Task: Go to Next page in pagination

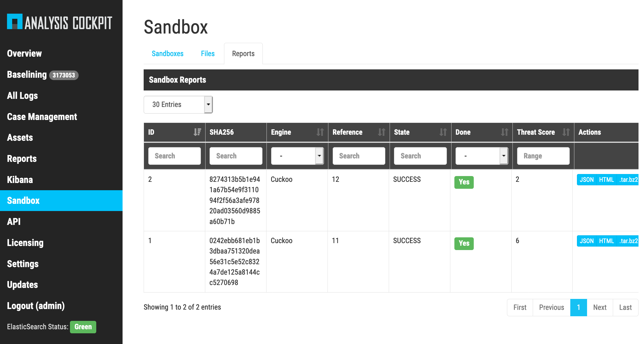Action: [599, 308]
